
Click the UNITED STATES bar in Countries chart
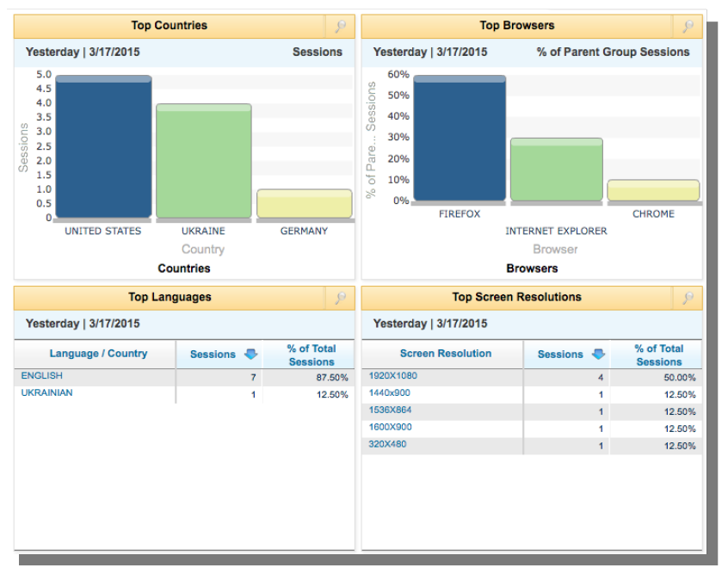[102, 146]
